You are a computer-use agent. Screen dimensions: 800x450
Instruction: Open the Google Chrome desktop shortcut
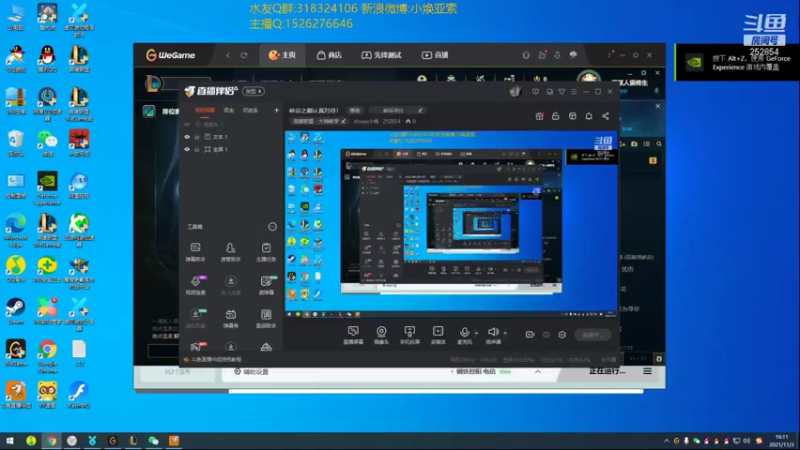[47, 356]
